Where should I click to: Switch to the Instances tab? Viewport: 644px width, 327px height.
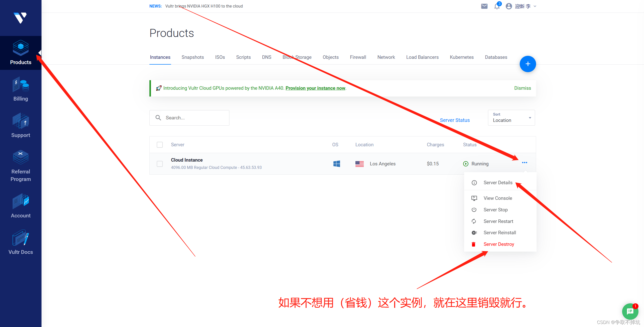click(160, 57)
